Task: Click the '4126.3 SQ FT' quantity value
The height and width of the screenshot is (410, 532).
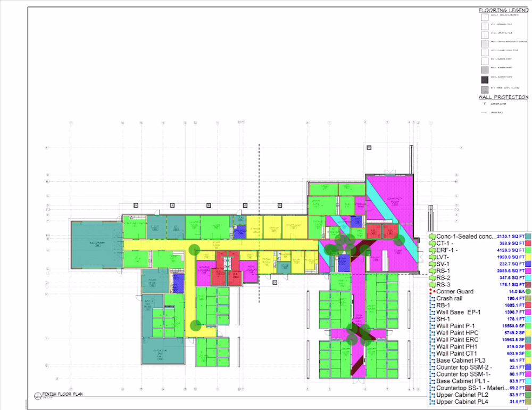Action: [x=511, y=250]
